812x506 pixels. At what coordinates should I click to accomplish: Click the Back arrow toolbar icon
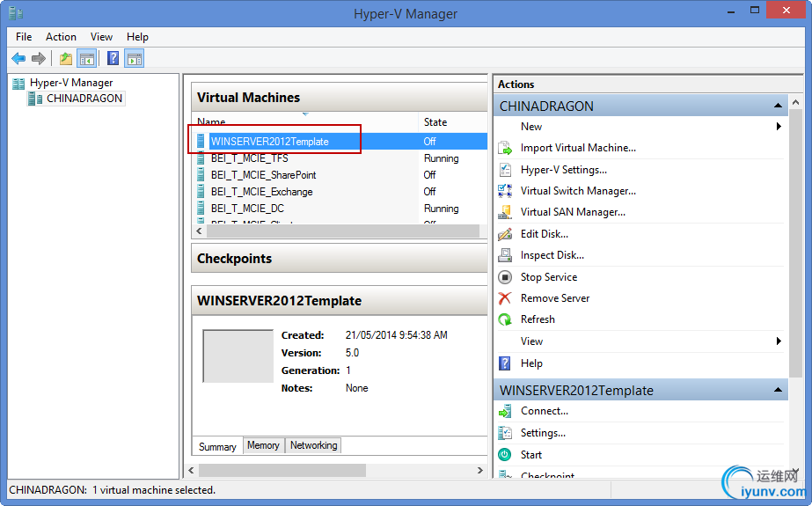coord(18,59)
